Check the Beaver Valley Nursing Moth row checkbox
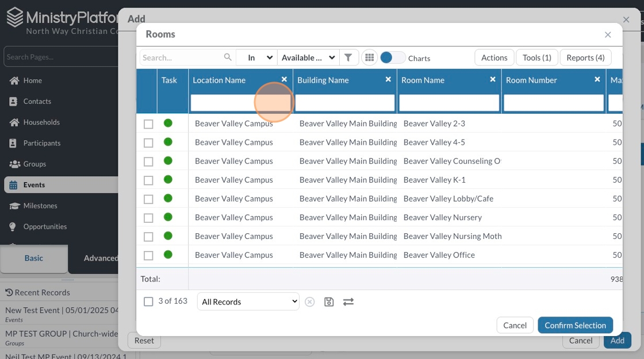This screenshot has height=359, width=644. (x=148, y=237)
